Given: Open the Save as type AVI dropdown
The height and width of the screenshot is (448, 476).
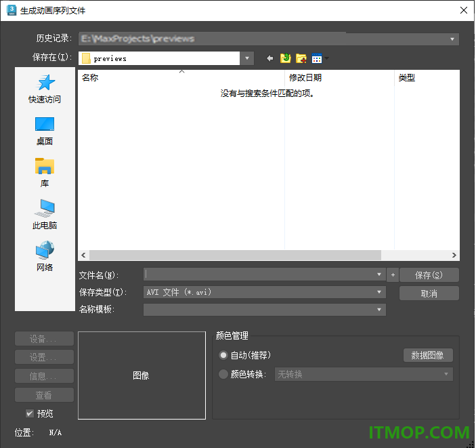Looking at the screenshot, I should (379, 292).
